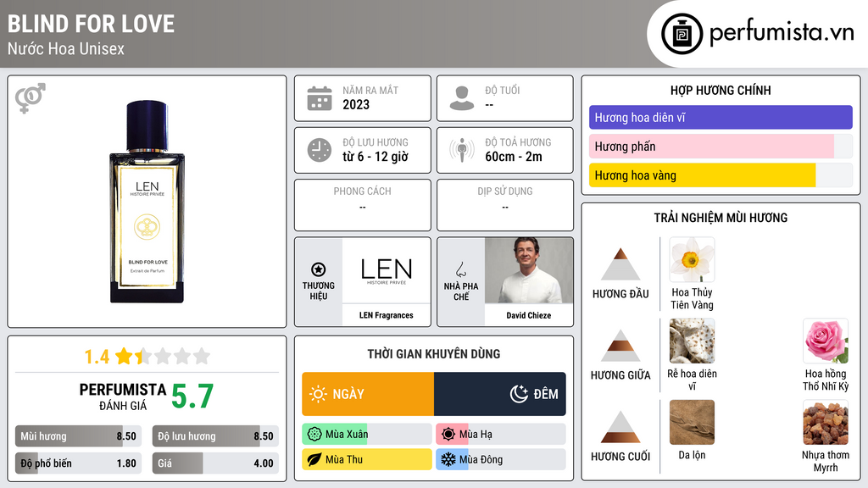Click the 'từ 6 - 12 giờ' longevity value
The width and height of the screenshot is (868, 488).
(x=376, y=157)
